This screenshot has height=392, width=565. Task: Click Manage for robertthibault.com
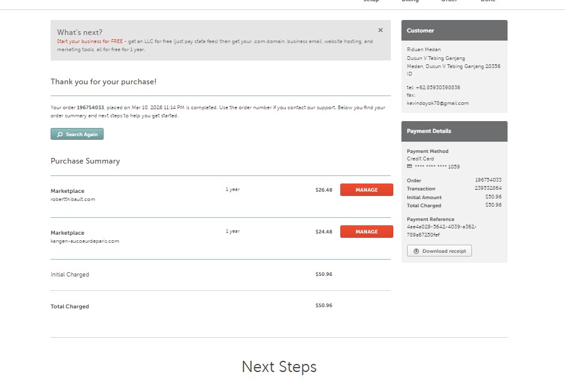coord(366,190)
